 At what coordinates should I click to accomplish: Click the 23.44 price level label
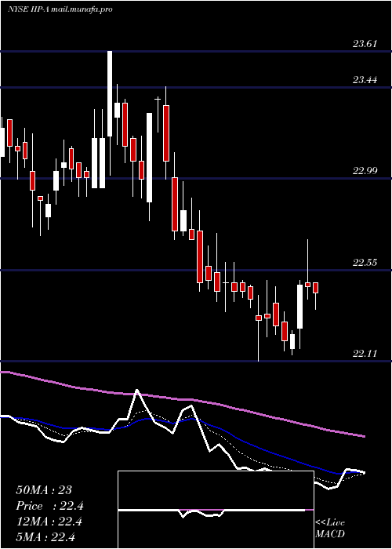(x=365, y=80)
